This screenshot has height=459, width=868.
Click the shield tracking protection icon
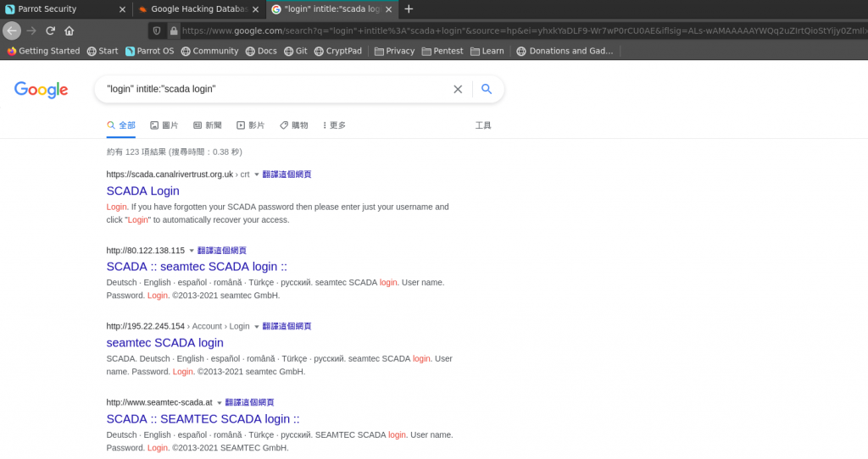(157, 31)
